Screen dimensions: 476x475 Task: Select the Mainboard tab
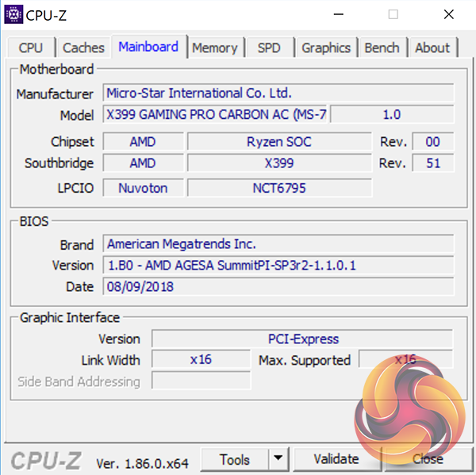tap(148, 47)
